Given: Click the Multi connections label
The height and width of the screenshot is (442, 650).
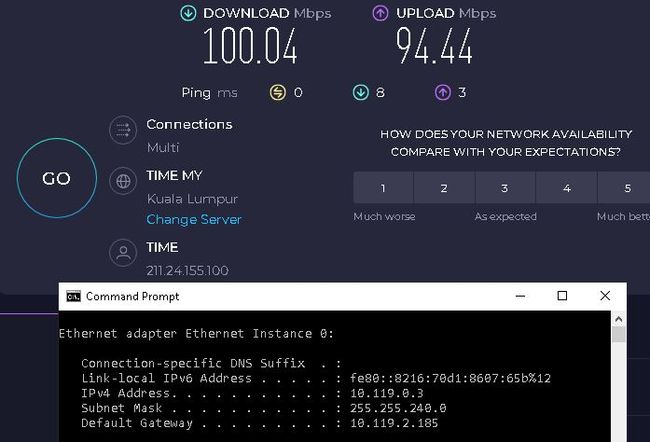Looking at the screenshot, I should (x=163, y=147).
